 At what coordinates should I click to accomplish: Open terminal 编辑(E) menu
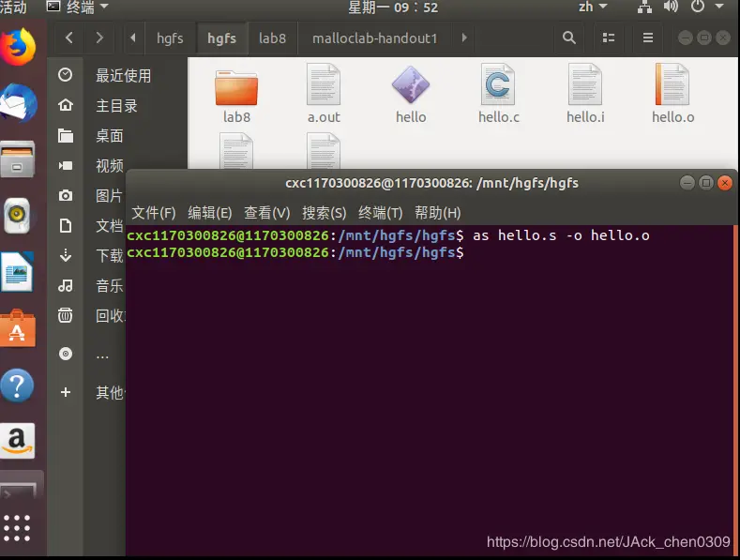click(x=209, y=213)
